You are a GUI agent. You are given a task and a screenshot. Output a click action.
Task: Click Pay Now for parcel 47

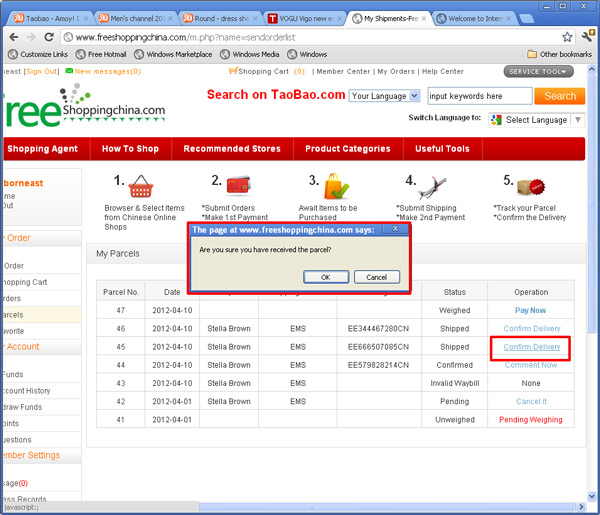(530, 310)
